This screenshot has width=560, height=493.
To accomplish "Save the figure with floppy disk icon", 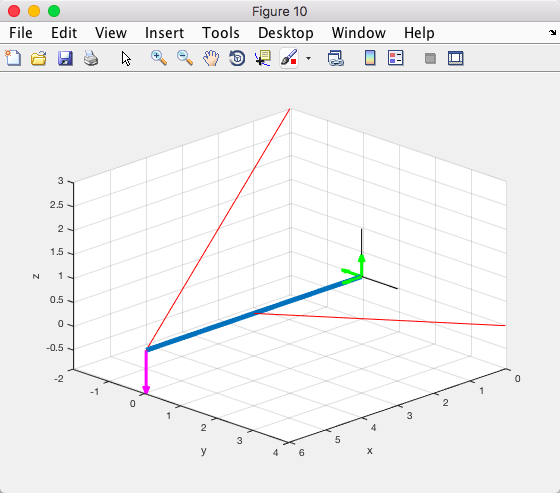I will 65,58.
